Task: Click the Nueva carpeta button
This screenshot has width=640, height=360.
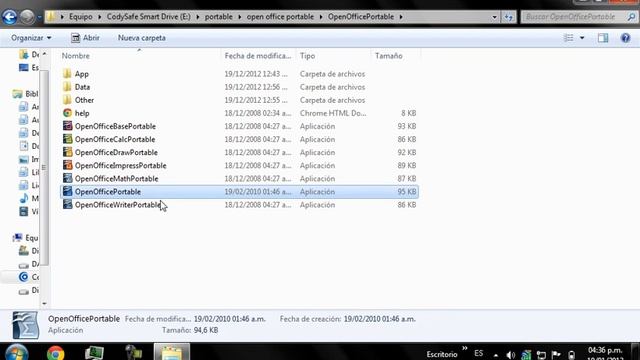Action: coord(142,38)
